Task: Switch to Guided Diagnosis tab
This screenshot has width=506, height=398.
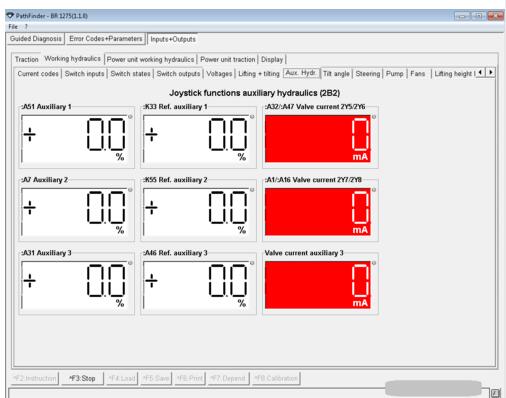Action: tap(35, 39)
